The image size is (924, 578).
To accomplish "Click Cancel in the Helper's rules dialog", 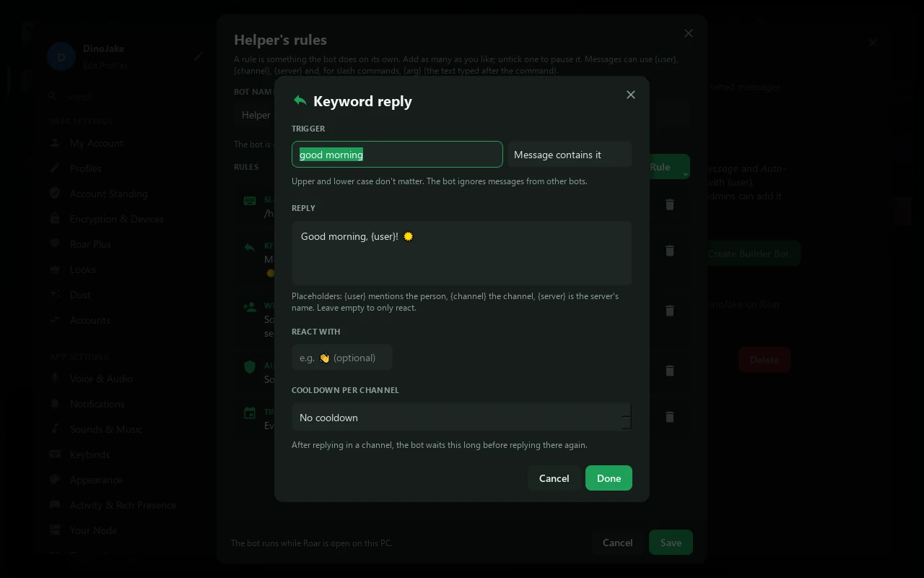I will pyautogui.click(x=618, y=543).
